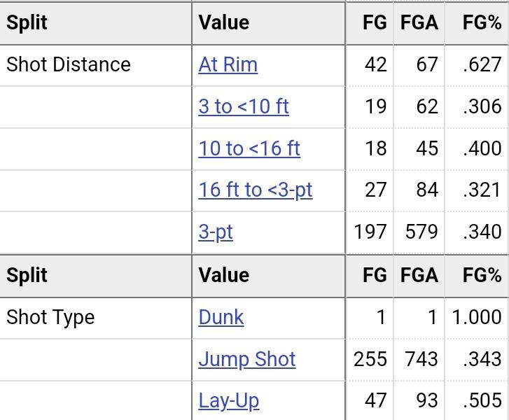Select the 10 to <16 ft link
This screenshot has height=420, width=509.
tap(249, 148)
